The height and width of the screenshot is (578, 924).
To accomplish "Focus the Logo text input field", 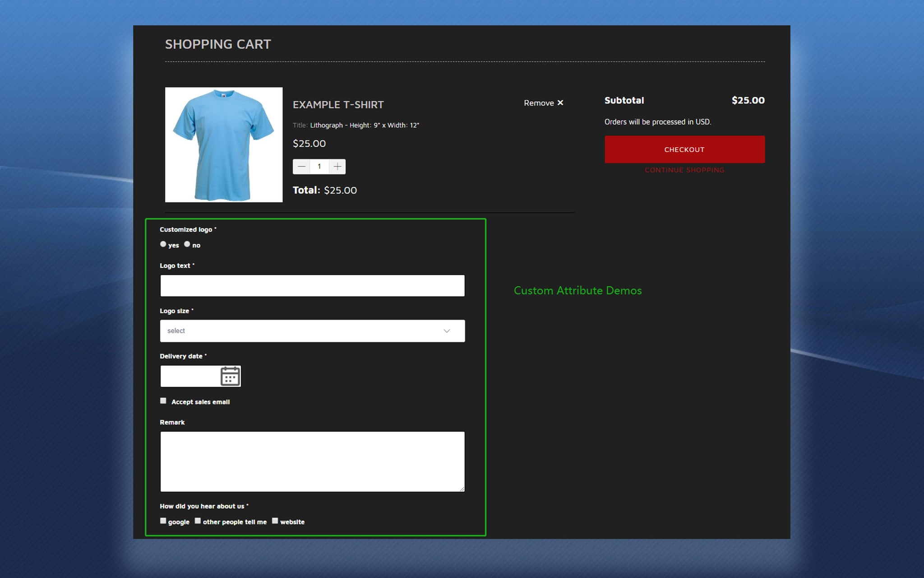I will click(x=312, y=286).
